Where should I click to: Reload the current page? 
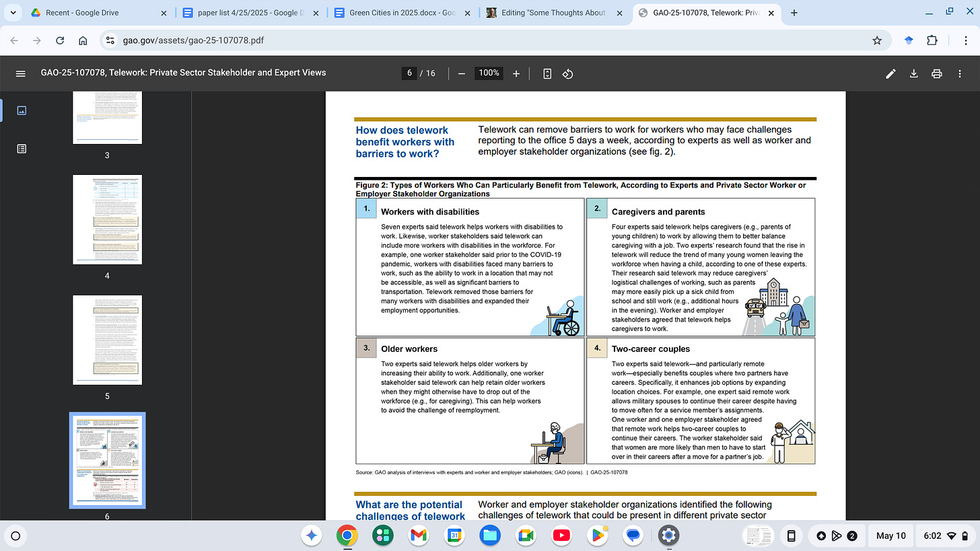point(60,40)
